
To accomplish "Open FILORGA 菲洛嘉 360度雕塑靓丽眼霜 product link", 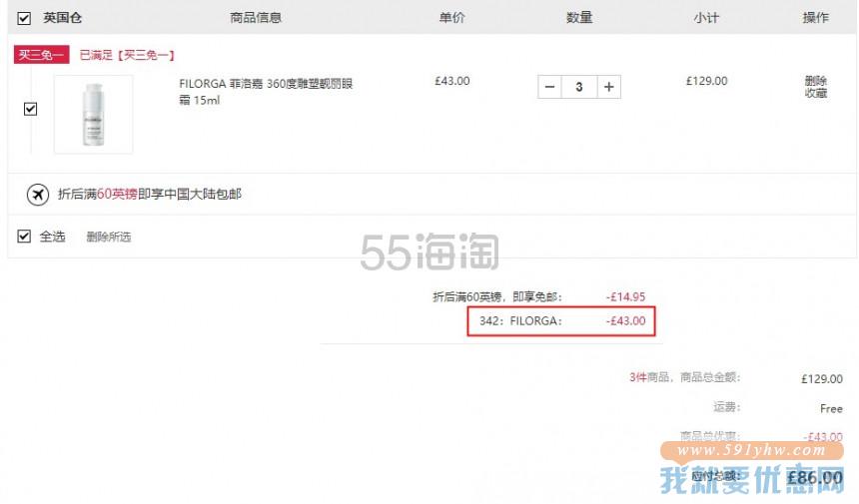I will [x=266, y=92].
